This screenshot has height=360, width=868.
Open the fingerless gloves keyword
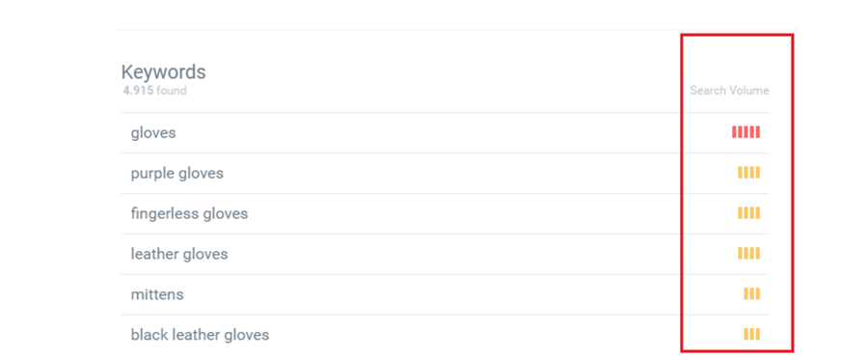coord(189,214)
